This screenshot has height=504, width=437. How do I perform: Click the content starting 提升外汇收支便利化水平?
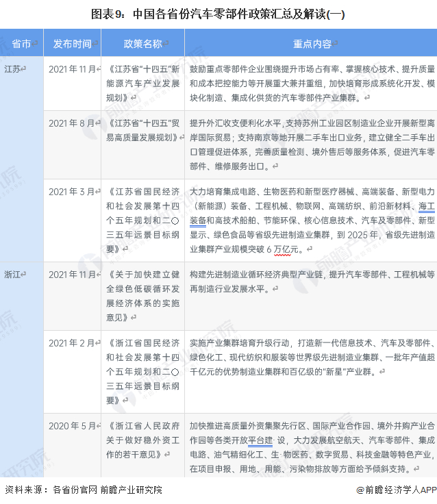click(x=312, y=145)
